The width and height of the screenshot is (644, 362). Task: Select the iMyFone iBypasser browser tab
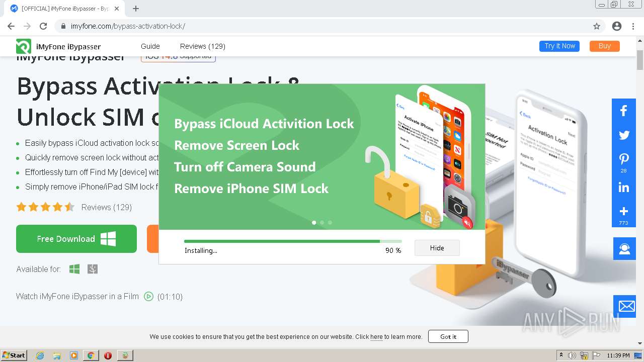point(65,9)
